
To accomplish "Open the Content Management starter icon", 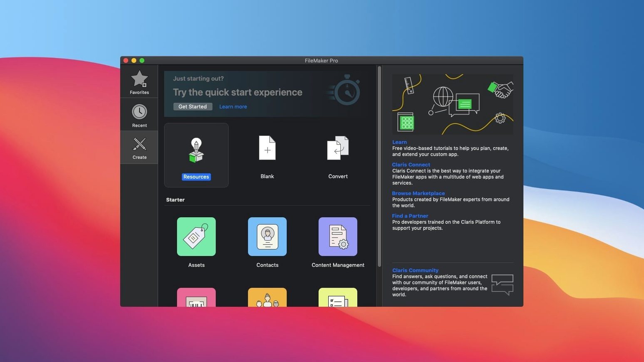I will point(338,236).
